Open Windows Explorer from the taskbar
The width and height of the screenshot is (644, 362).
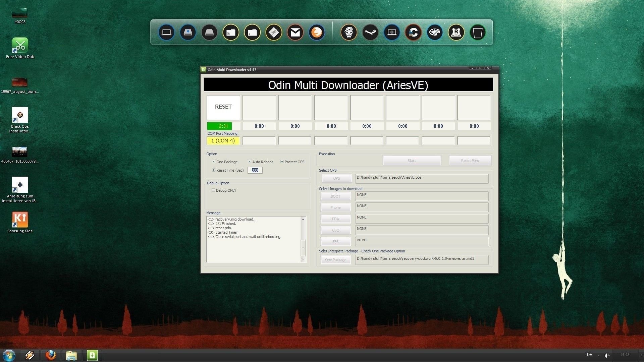click(71, 355)
